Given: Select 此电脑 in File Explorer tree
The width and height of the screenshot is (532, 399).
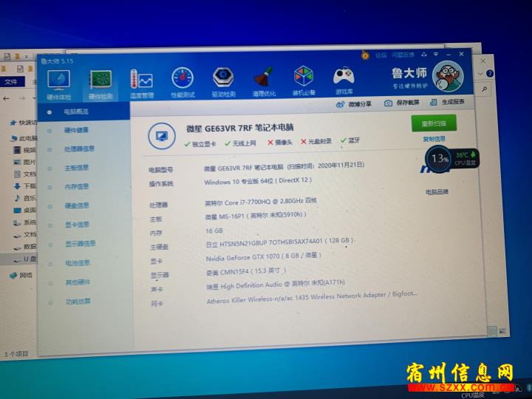Looking at the screenshot, I should [x=24, y=138].
